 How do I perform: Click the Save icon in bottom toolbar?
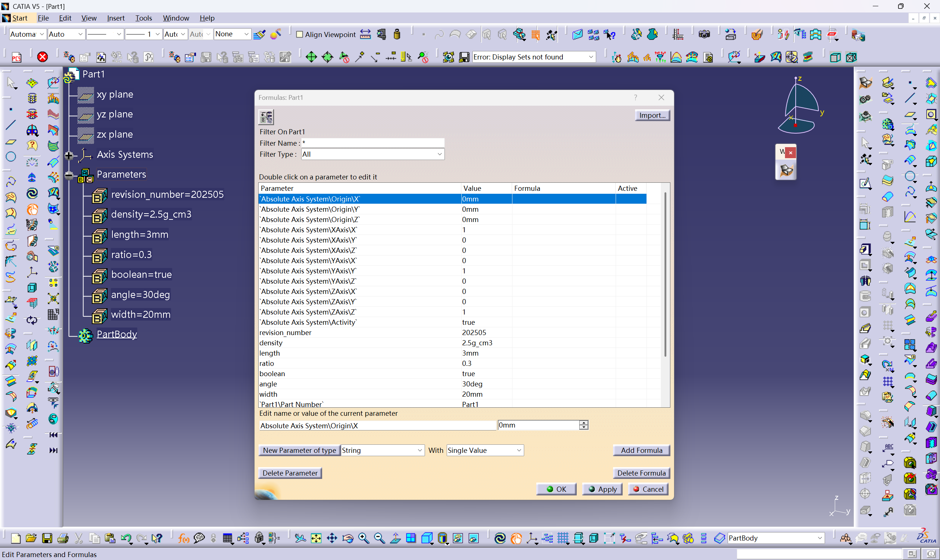pos(47,538)
